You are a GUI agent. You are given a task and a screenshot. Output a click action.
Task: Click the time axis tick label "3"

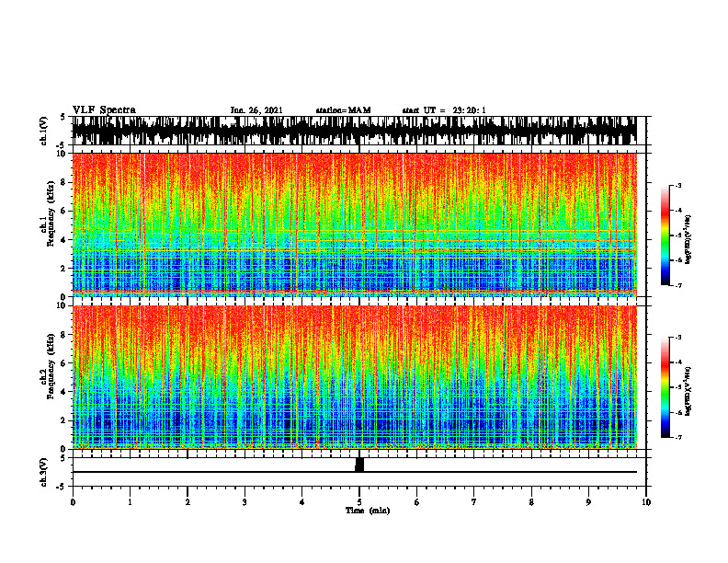[x=245, y=502]
